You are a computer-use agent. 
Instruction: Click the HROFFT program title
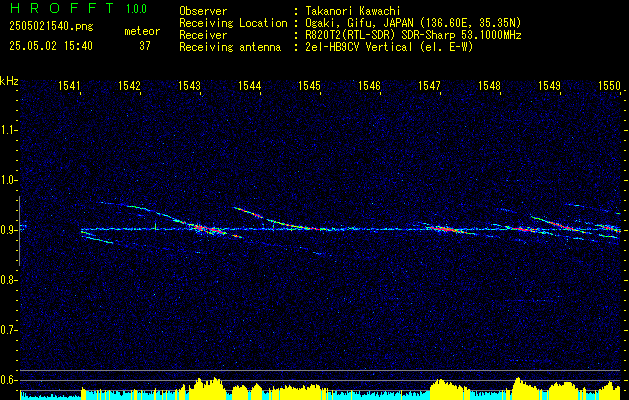63,8
